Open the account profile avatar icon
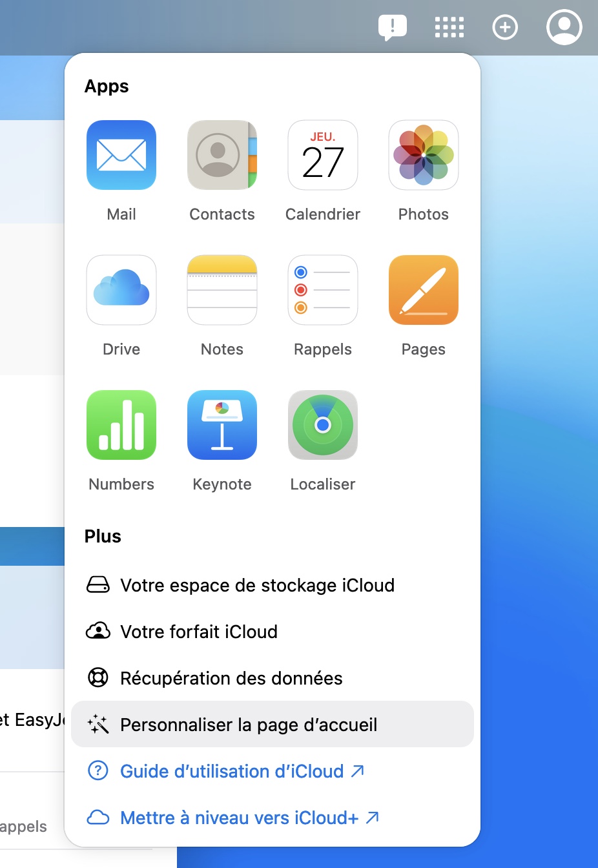This screenshot has width=598, height=868. [x=564, y=27]
